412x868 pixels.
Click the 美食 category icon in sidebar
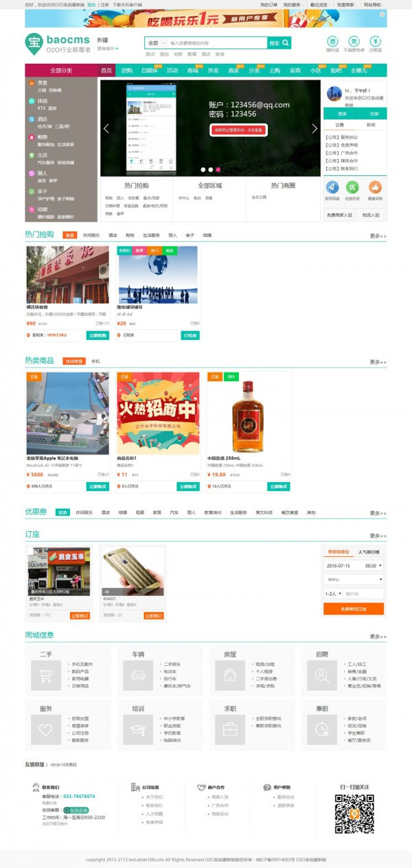[32, 83]
